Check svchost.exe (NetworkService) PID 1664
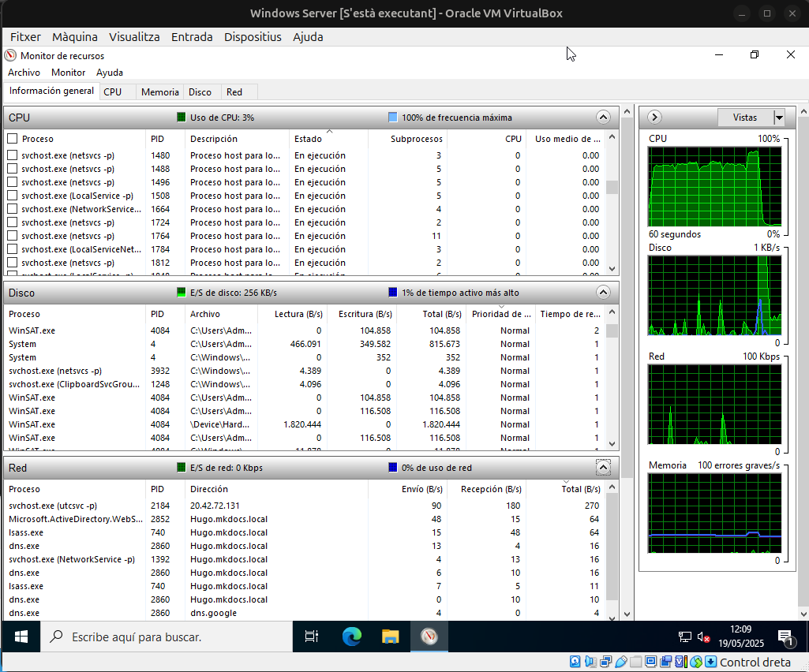The image size is (809, 672). [x=12, y=209]
